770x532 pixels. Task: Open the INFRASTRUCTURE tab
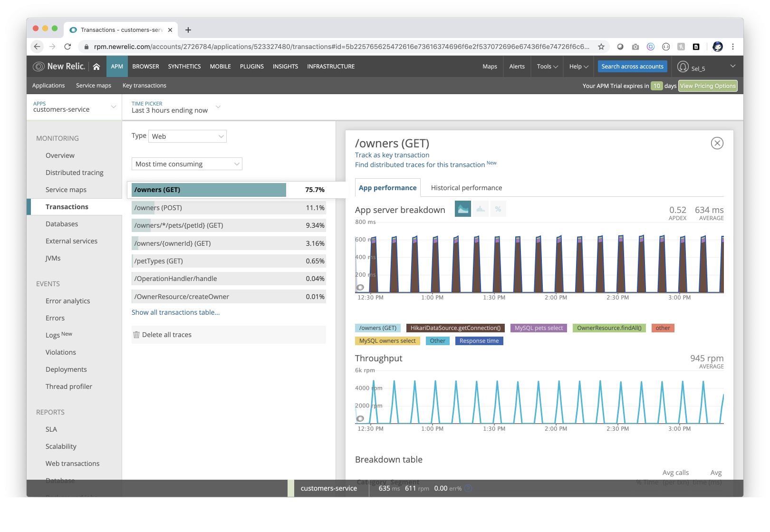[331, 67]
